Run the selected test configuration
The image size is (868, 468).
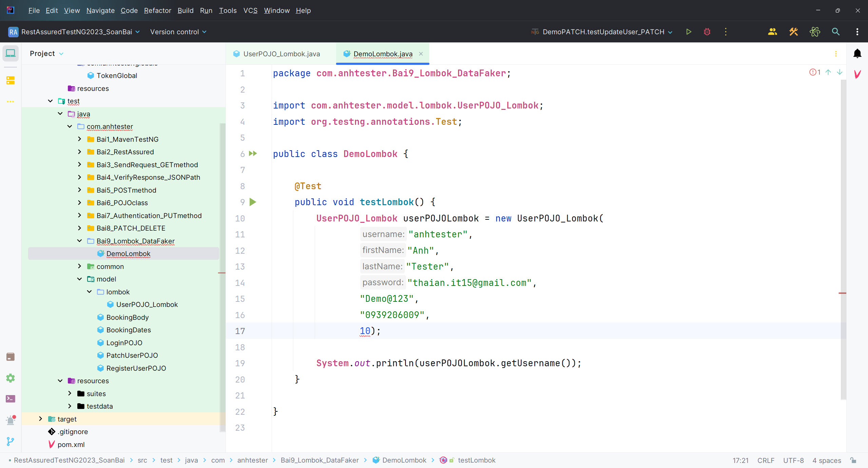pos(688,32)
